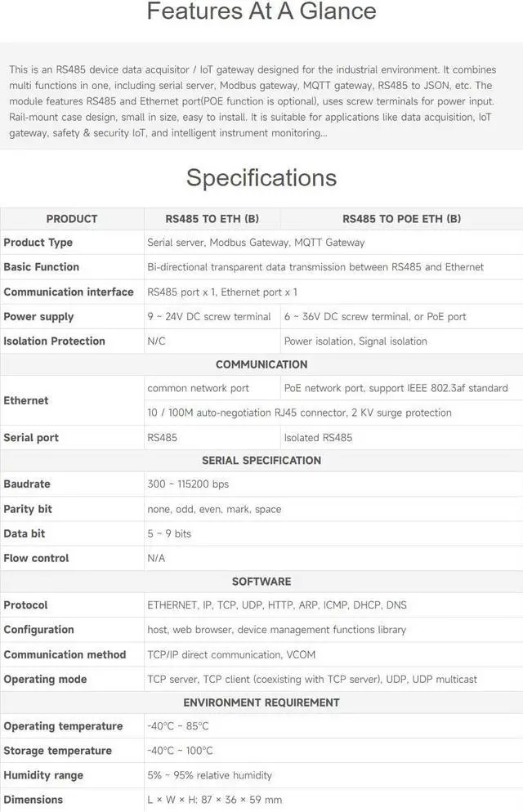
Task: Click the SOFTWARE section header
Action: pyautogui.click(x=261, y=582)
